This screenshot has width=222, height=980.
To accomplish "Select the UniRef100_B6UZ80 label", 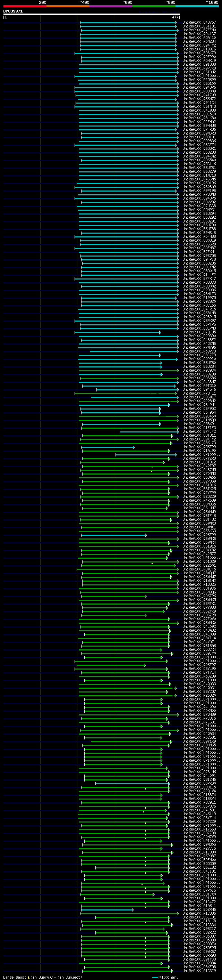I will pyautogui.click(x=199, y=363).
